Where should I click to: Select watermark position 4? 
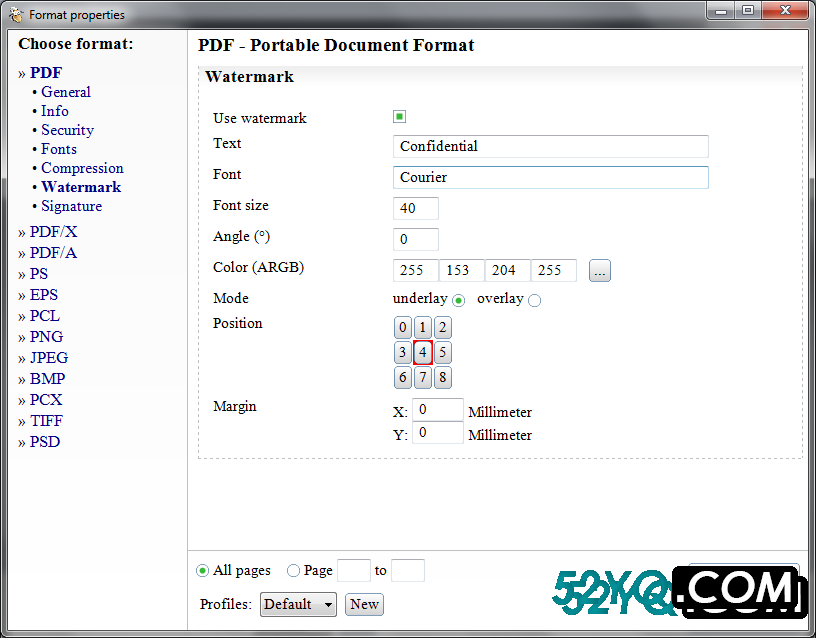423,352
